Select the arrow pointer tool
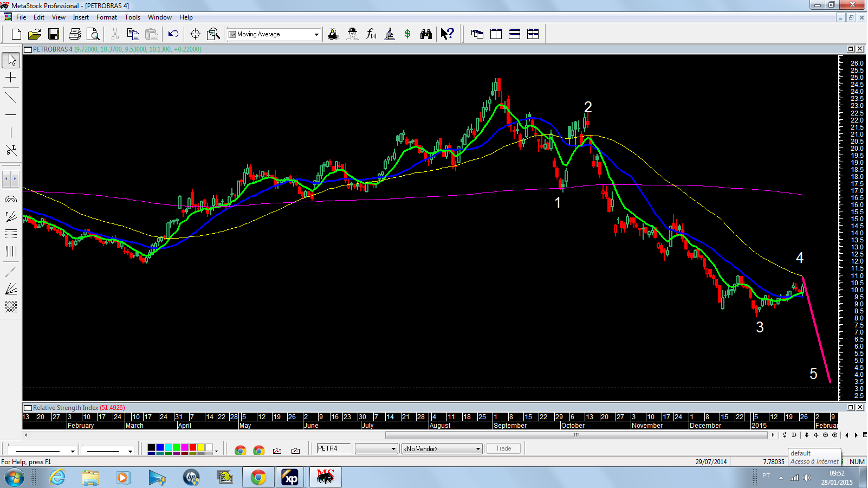Screen dimensions: 868x488 click(x=11, y=60)
